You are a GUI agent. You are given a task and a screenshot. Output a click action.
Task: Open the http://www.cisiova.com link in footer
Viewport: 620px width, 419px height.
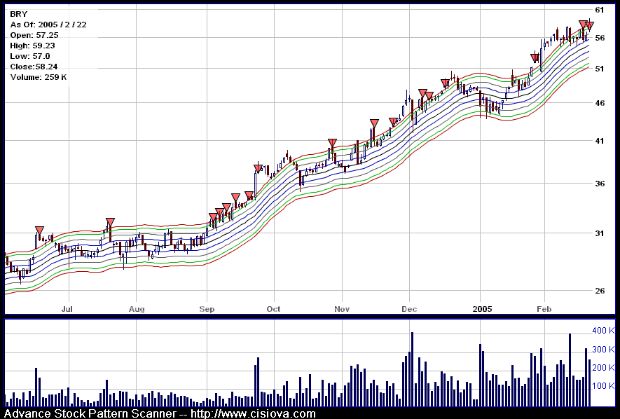pos(253,414)
